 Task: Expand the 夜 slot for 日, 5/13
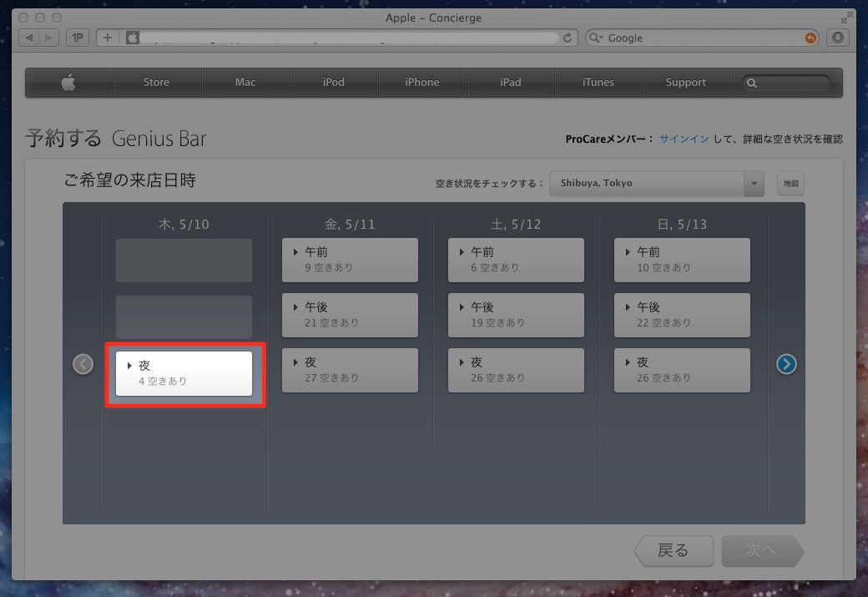[x=682, y=370]
